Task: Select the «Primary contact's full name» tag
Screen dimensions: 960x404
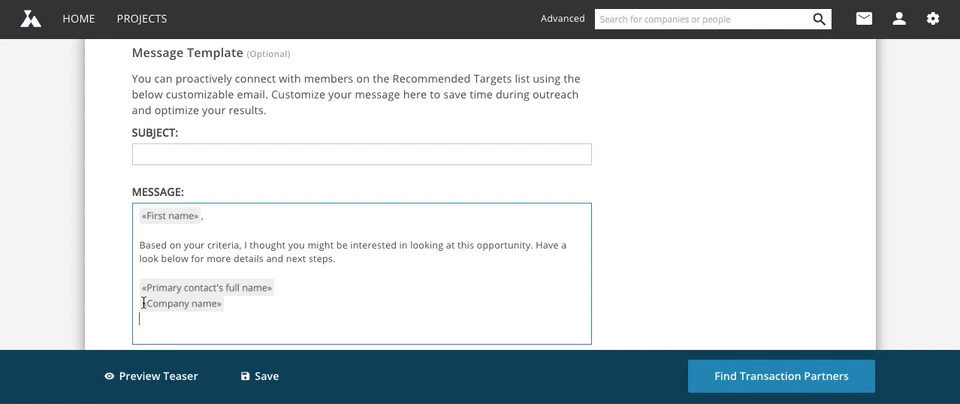Action: click(x=206, y=288)
